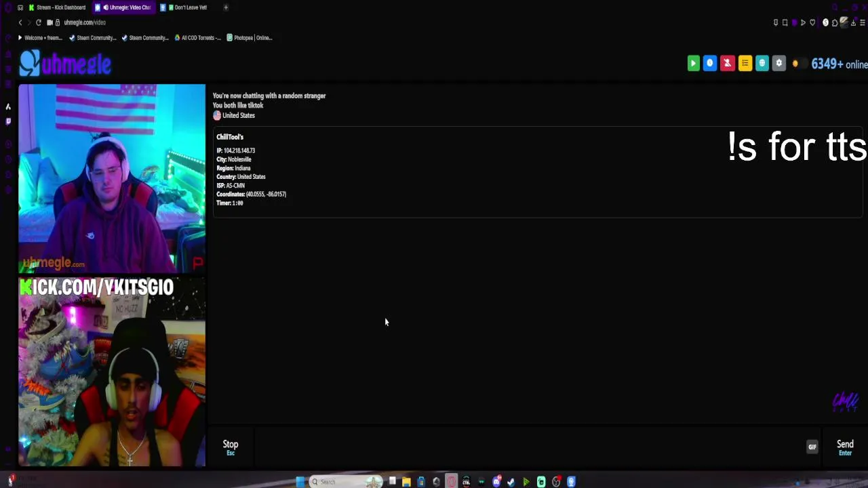This screenshot has width=868, height=488.
Task: Stop the current chat
Action: 231,447
